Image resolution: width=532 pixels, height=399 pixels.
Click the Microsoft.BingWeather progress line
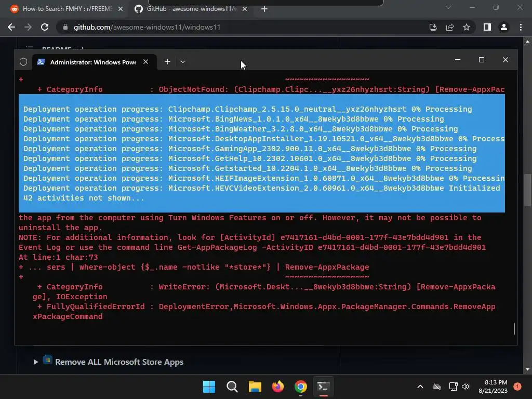click(x=241, y=129)
